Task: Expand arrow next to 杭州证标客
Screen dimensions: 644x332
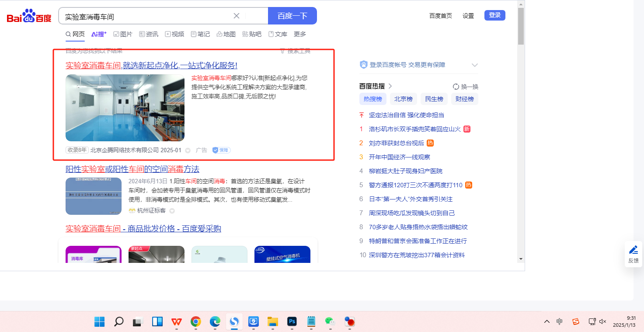Action: [x=172, y=211]
